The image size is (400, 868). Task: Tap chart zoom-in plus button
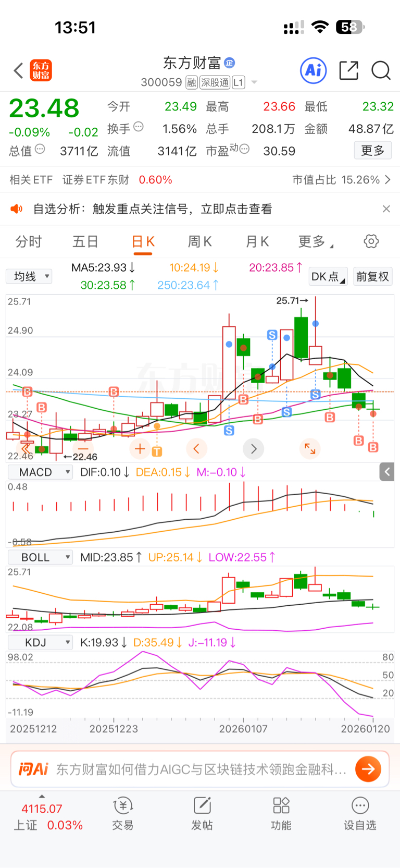coord(140,448)
